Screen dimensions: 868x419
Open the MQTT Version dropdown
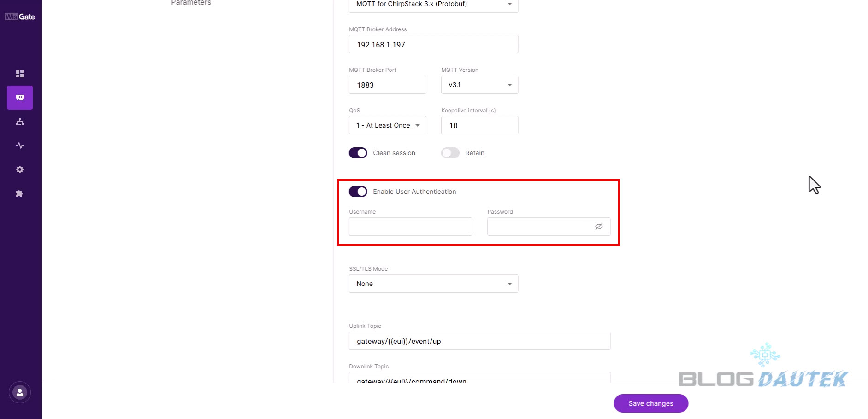(479, 85)
